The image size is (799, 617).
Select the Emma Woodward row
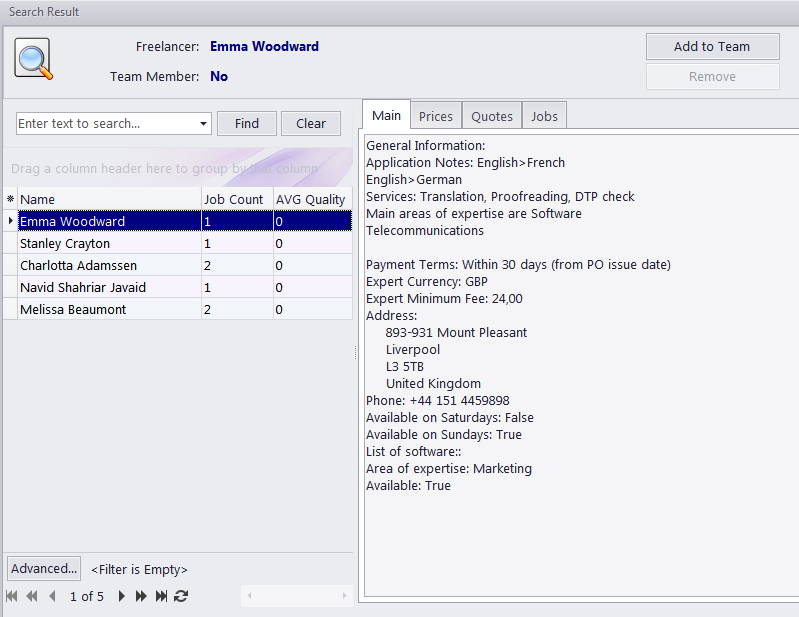[x=185, y=221]
